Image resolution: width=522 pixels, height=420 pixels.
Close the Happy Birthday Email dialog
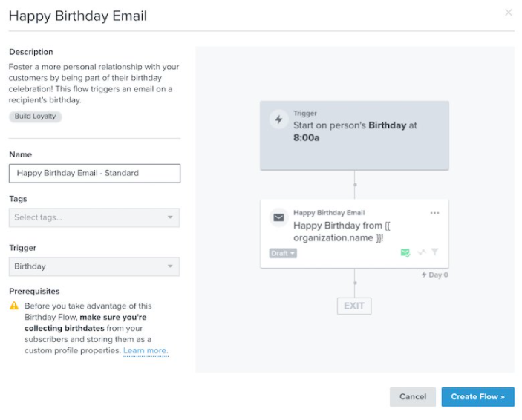pyautogui.click(x=509, y=13)
